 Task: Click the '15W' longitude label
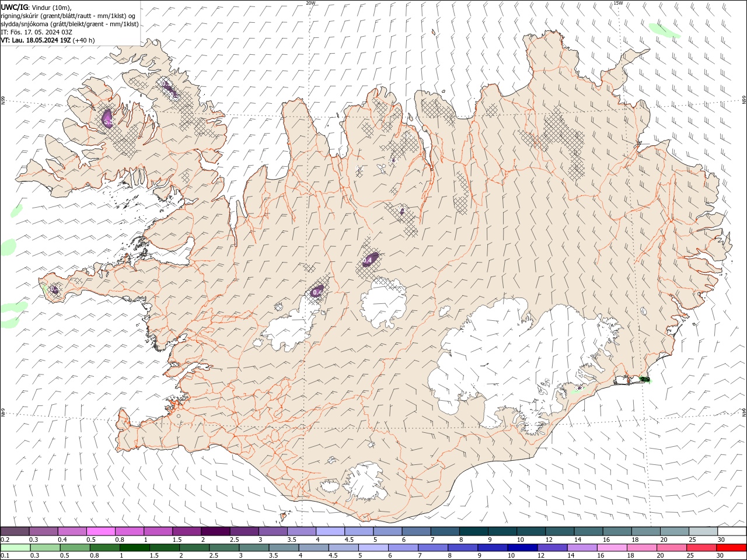618,3
